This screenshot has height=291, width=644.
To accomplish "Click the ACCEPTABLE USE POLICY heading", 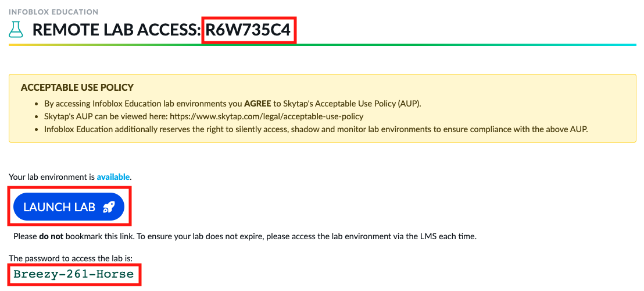I will coord(77,88).
